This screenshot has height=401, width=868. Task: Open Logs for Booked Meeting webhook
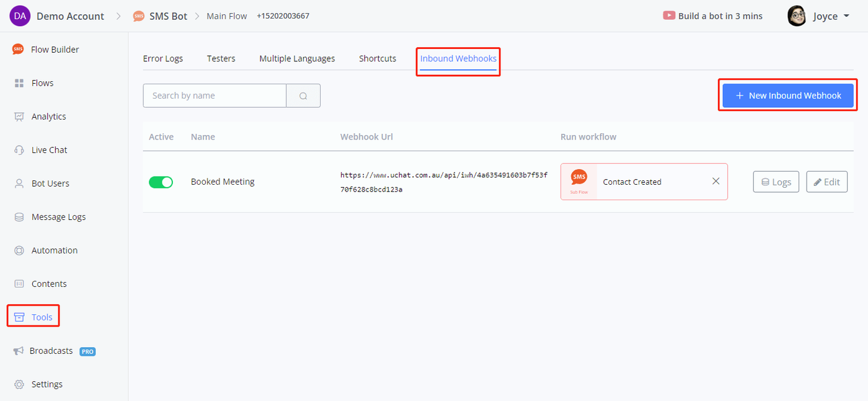[x=776, y=182]
